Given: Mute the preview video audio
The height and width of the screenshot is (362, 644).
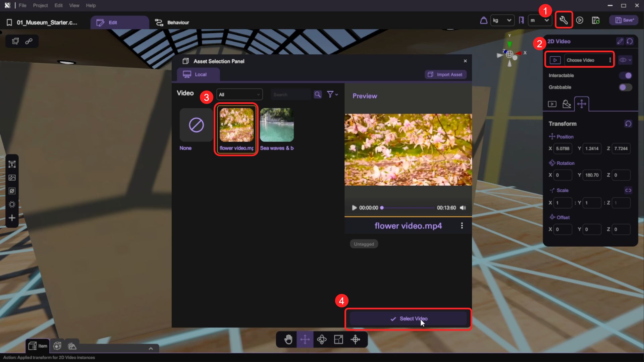Looking at the screenshot, I should tap(463, 208).
